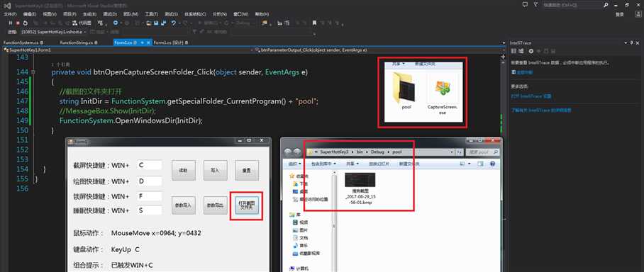Open the SuperHotKey1.Form1 class navigation dropdown
The width and height of the screenshot is (644, 272).
click(x=128, y=50)
